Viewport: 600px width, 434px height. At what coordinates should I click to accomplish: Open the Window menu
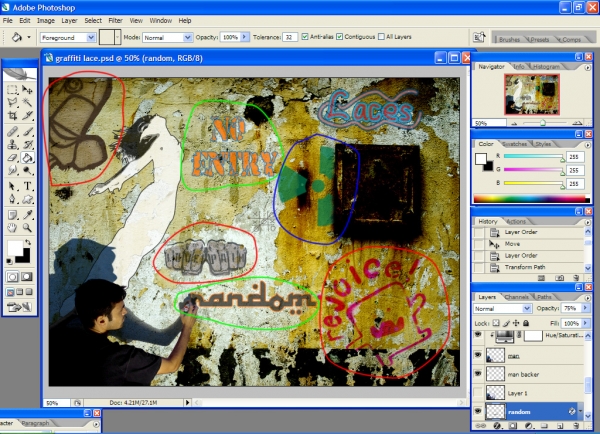(160, 21)
